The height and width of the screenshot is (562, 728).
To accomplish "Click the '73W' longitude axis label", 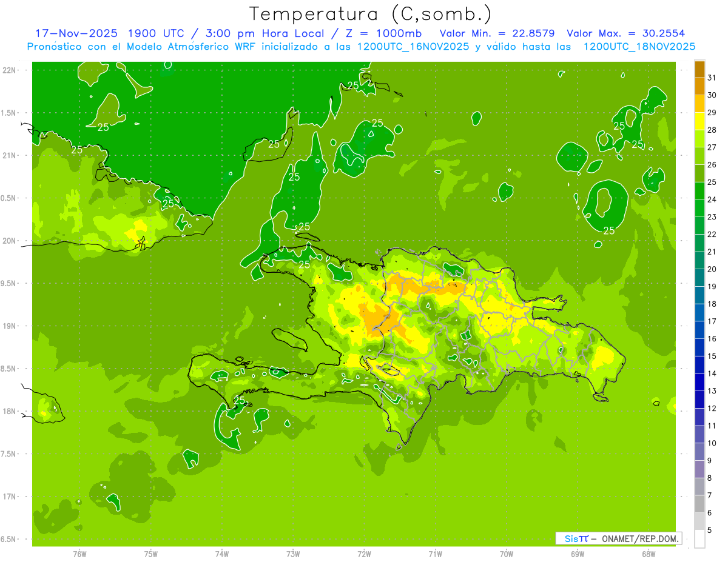I will coord(293,554).
